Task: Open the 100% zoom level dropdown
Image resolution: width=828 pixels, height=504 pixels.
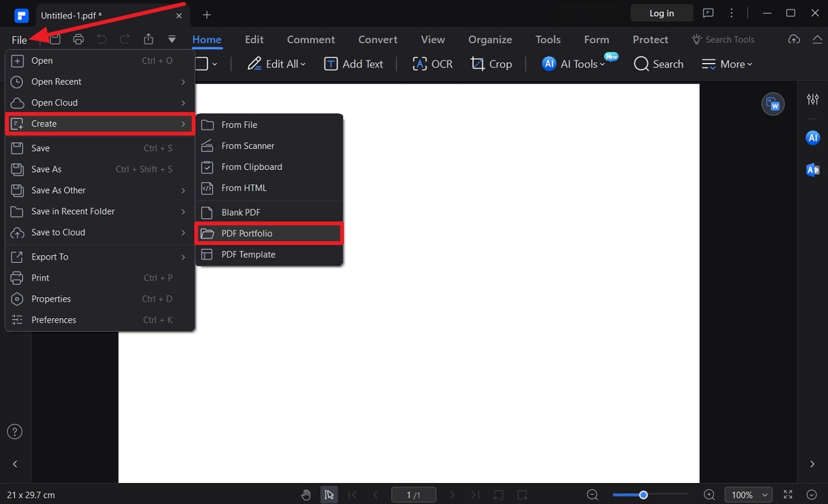Action: (x=748, y=494)
